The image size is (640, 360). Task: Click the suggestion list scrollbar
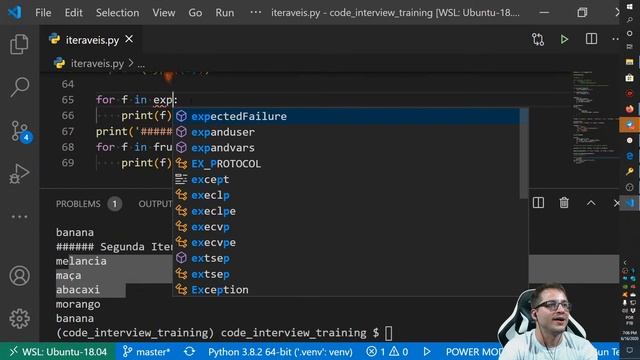click(524, 153)
